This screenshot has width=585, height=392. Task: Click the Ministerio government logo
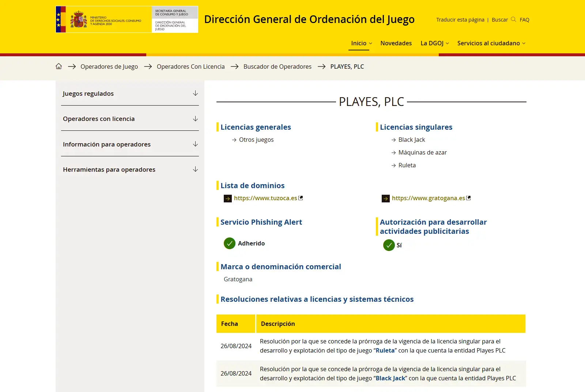[127, 19]
